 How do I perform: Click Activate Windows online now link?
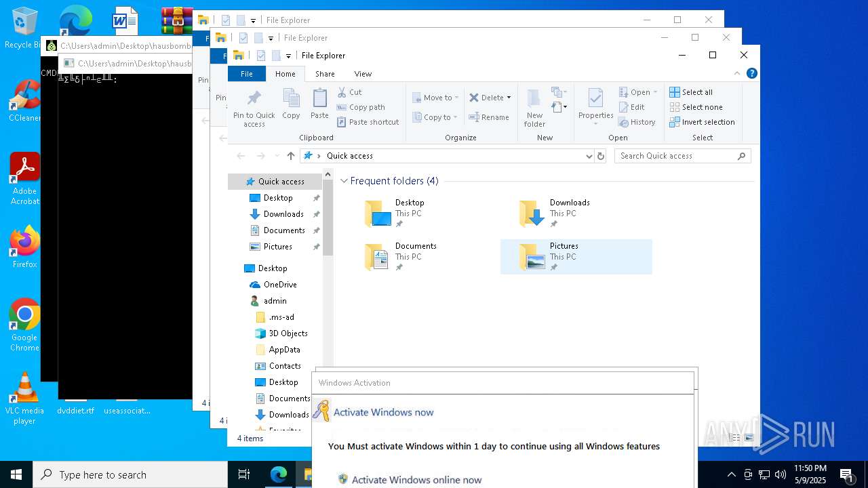(416, 480)
